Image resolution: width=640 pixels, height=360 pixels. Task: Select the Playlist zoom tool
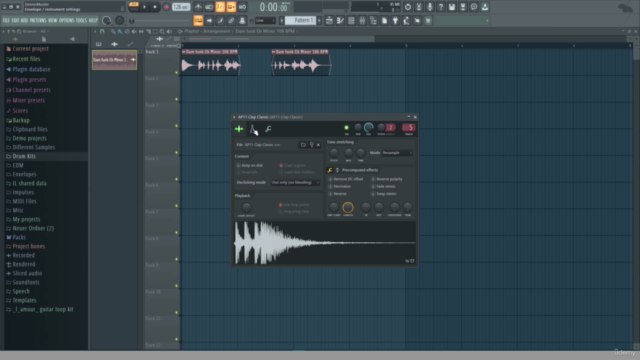162,31
